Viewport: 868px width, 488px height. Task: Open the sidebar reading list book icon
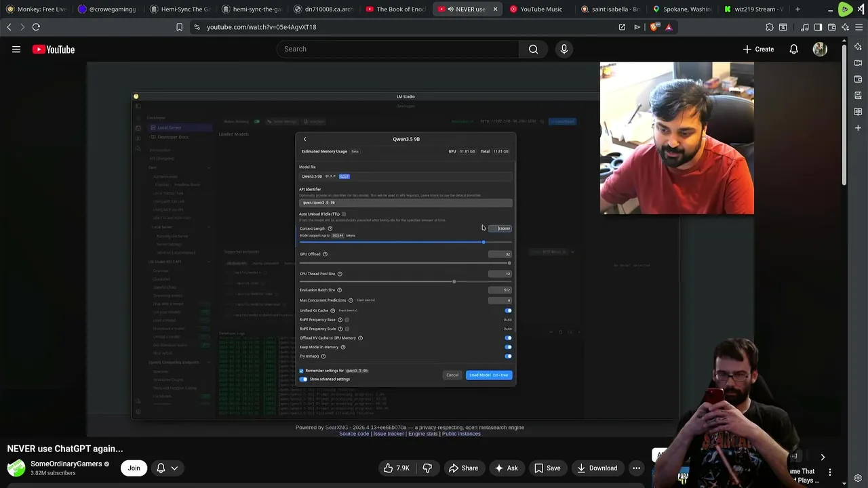[x=858, y=112]
